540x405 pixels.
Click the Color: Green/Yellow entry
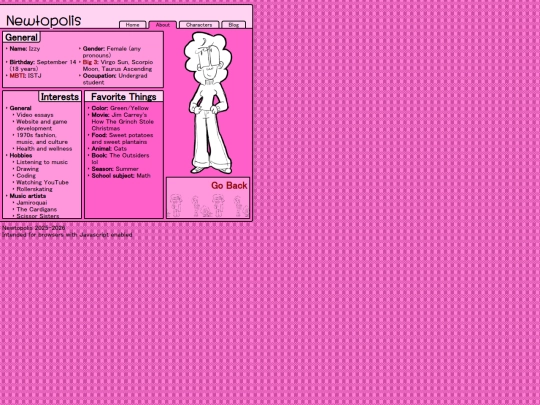[120, 108]
